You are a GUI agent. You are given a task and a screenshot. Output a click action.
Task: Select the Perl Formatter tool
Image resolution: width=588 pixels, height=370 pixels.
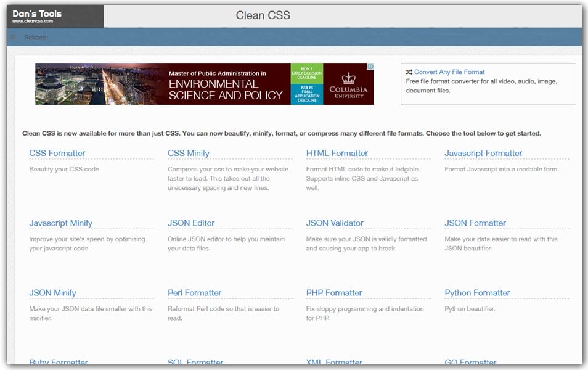click(195, 292)
